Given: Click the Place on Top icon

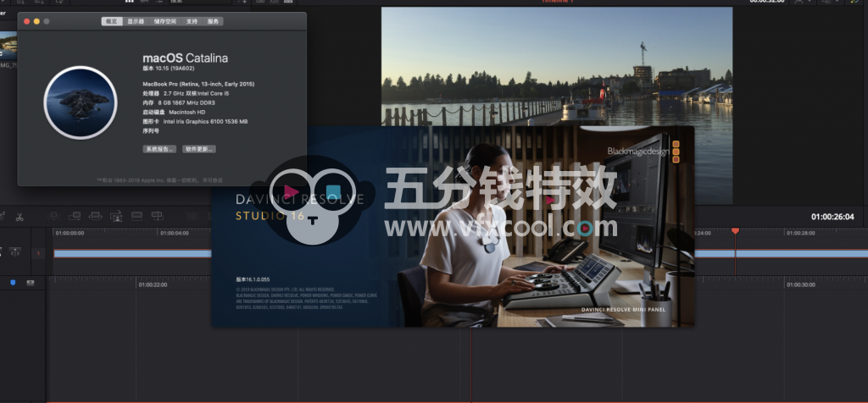Looking at the screenshot, I should [136, 216].
